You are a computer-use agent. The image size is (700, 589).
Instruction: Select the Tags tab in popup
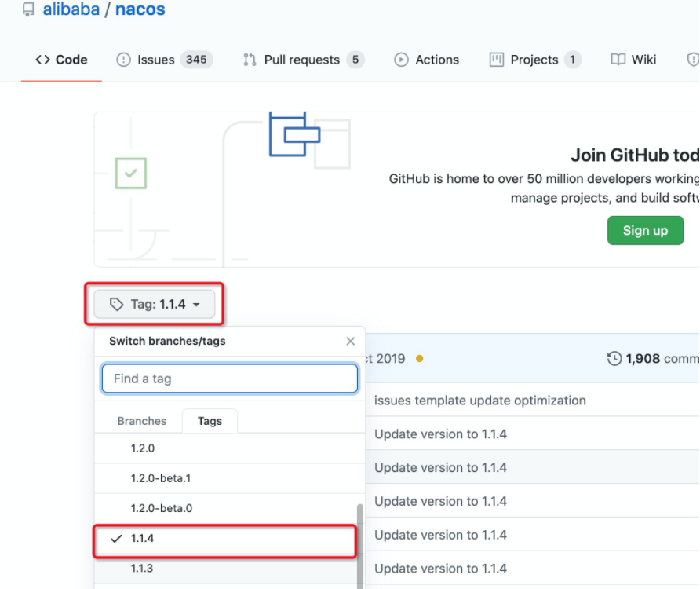tap(210, 421)
